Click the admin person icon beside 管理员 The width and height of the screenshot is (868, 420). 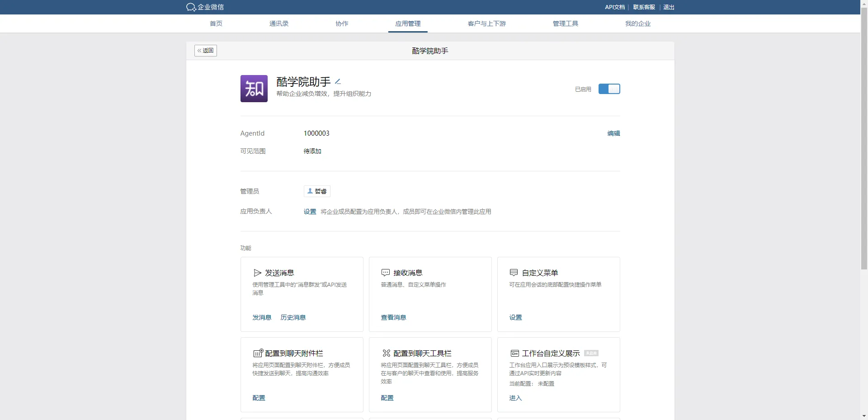[x=310, y=191]
